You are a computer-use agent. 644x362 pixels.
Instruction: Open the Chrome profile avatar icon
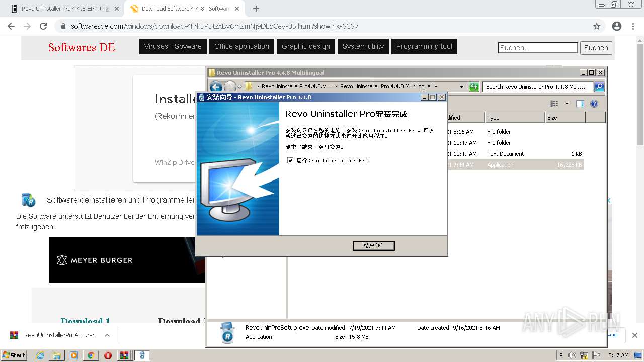coord(617,26)
